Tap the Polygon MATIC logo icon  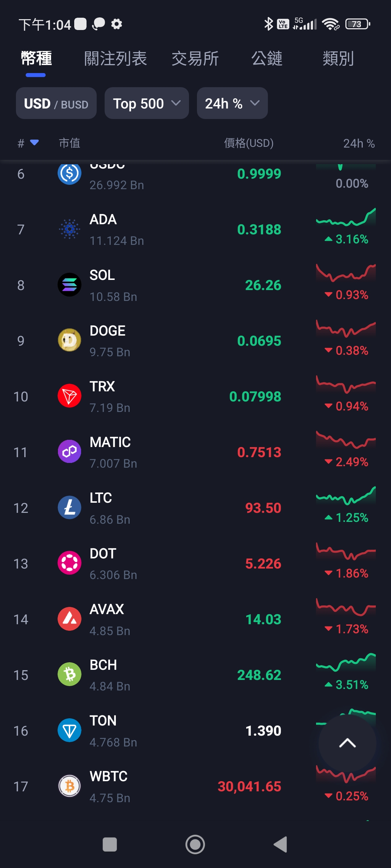pos(70,452)
